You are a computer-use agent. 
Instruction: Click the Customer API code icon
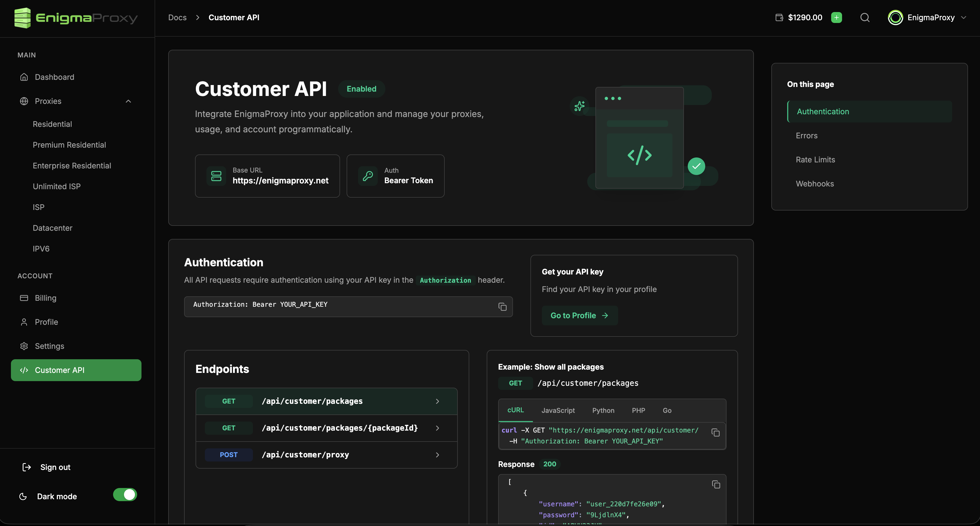24,370
